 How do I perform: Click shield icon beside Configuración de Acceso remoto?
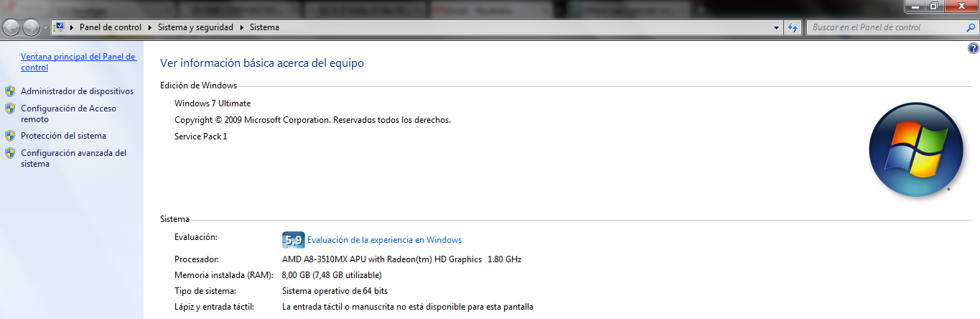[x=9, y=108]
